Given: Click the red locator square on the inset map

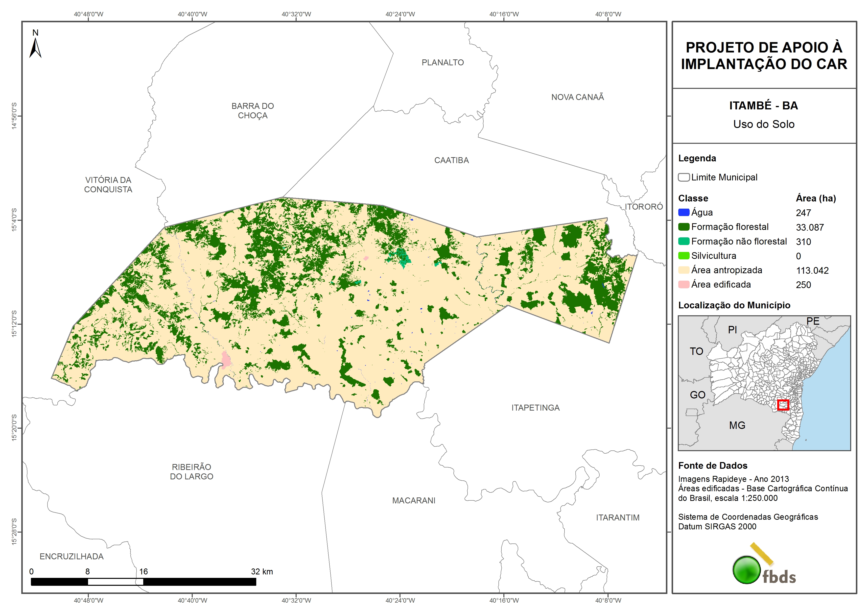Looking at the screenshot, I should pyautogui.click(x=783, y=405).
